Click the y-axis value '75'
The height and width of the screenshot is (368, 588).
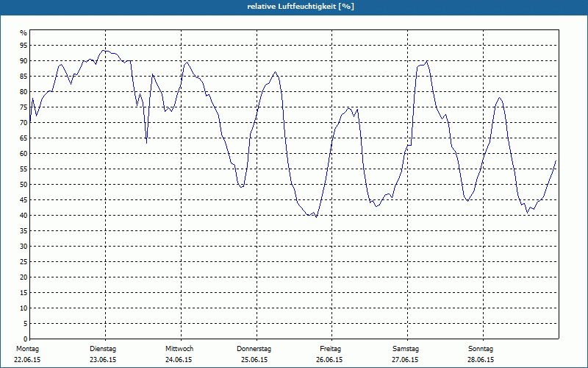pyautogui.click(x=24, y=107)
